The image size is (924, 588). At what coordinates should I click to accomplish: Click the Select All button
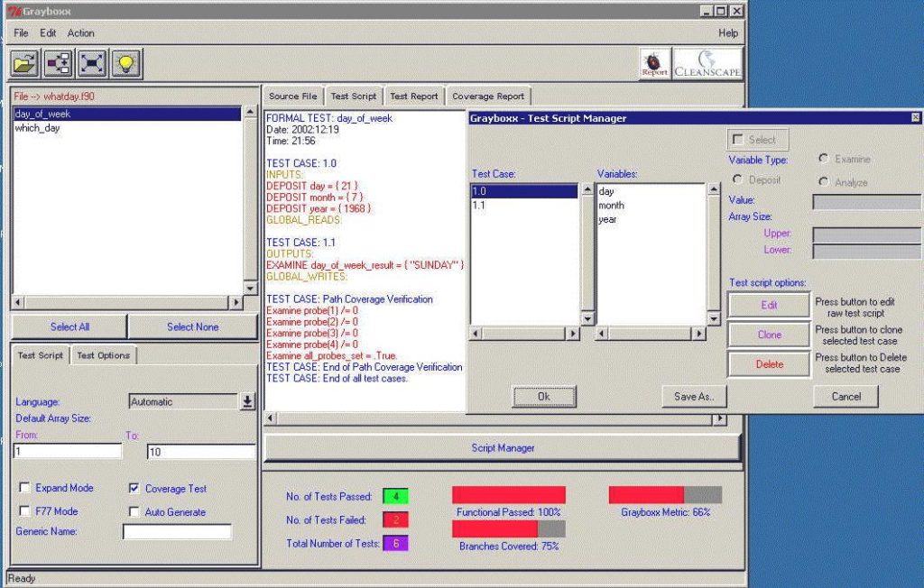pos(69,326)
